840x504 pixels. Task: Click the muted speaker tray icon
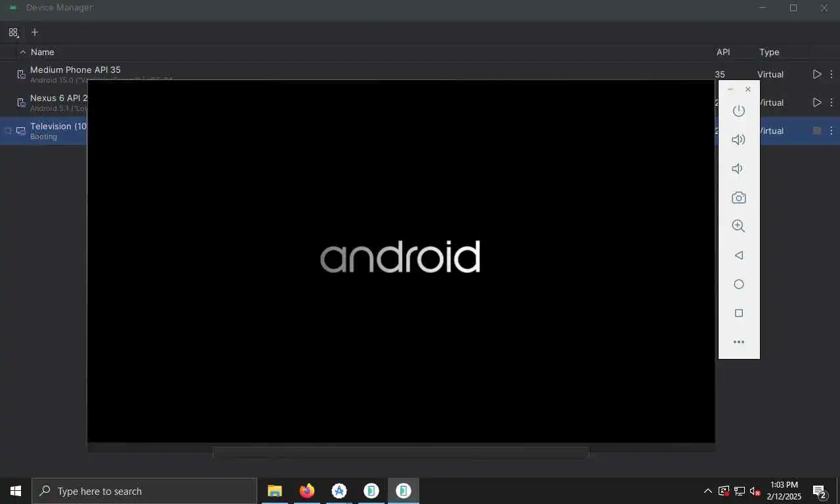[x=755, y=491]
